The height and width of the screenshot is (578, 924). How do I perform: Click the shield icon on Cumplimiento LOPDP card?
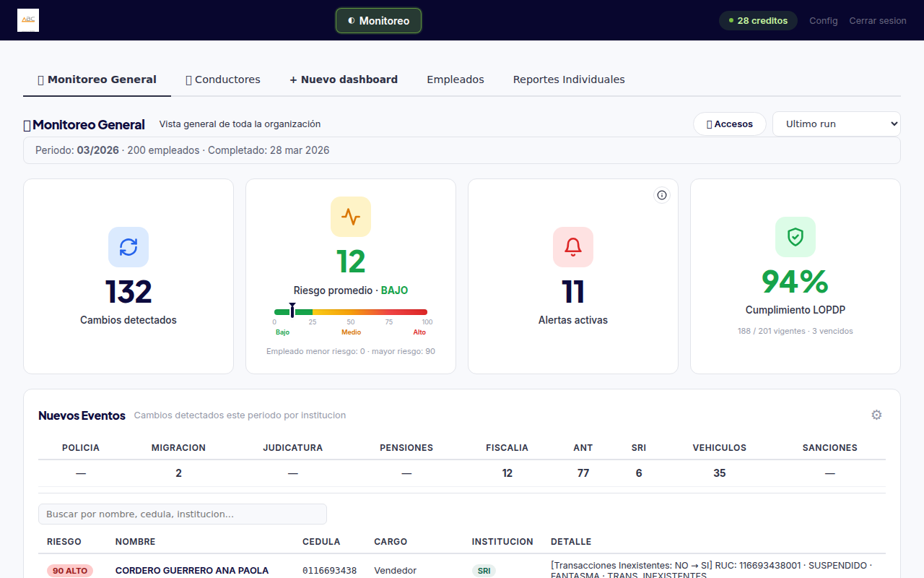click(795, 236)
